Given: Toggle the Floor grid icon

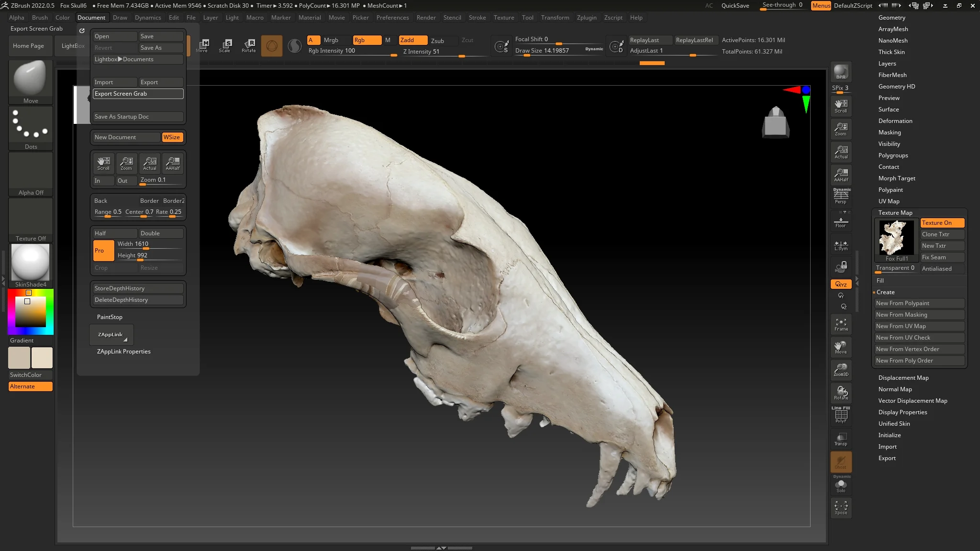Looking at the screenshot, I should pos(841,221).
